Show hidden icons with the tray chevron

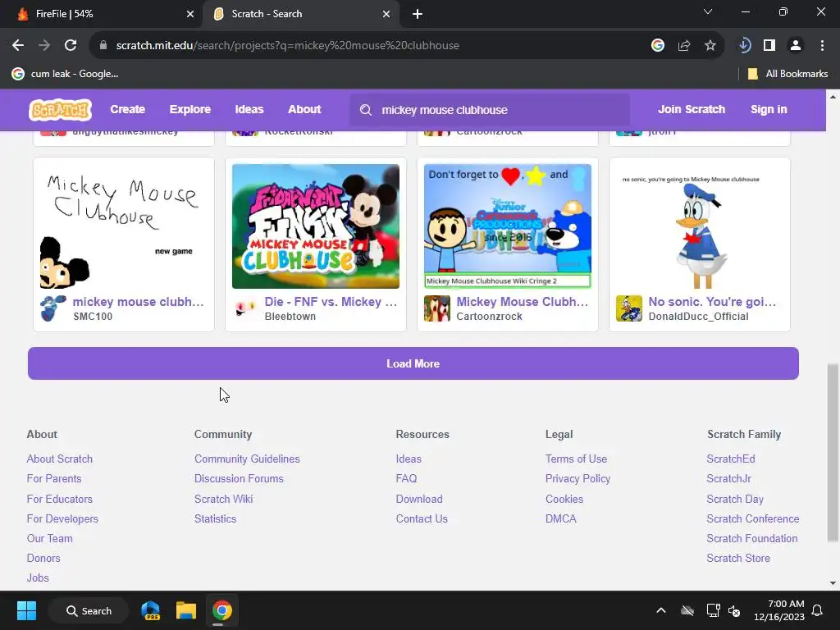[x=661, y=610]
